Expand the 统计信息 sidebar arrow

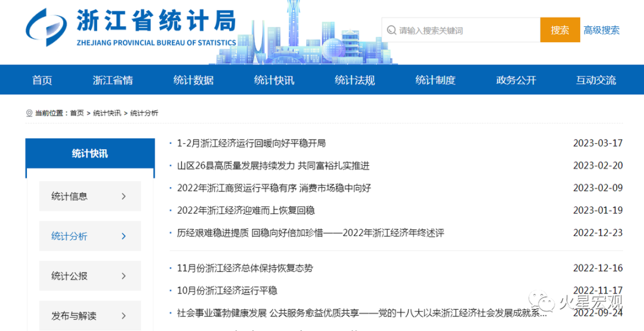(x=123, y=196)
